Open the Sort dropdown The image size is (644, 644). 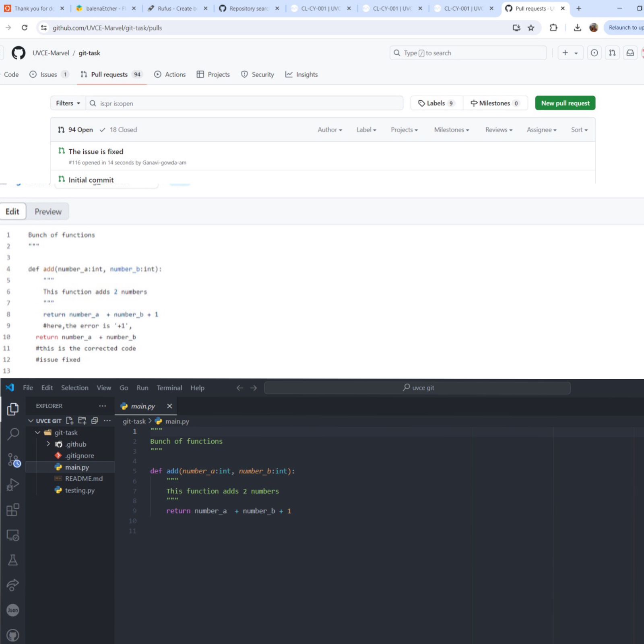[x=579, y=130]
